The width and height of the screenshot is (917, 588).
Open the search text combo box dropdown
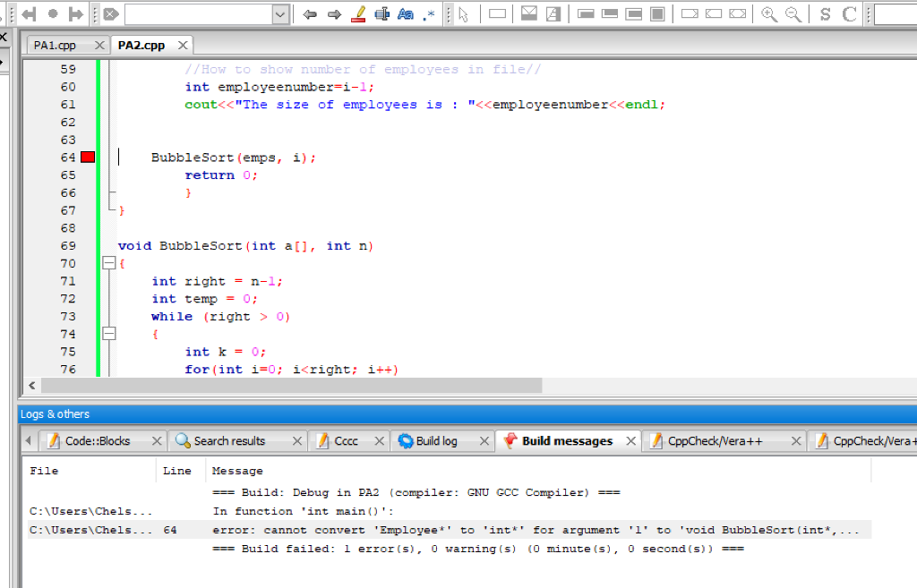280,14
